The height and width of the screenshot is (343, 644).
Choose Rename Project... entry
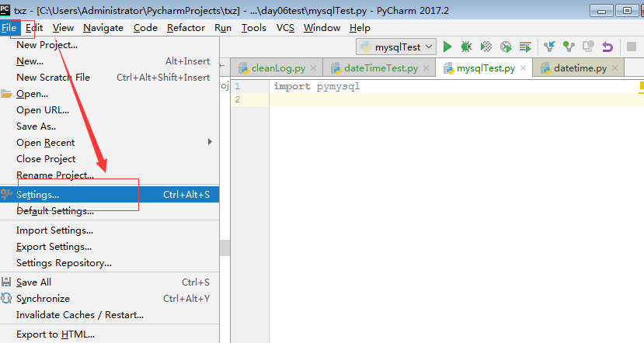click(x=110, y=175)
